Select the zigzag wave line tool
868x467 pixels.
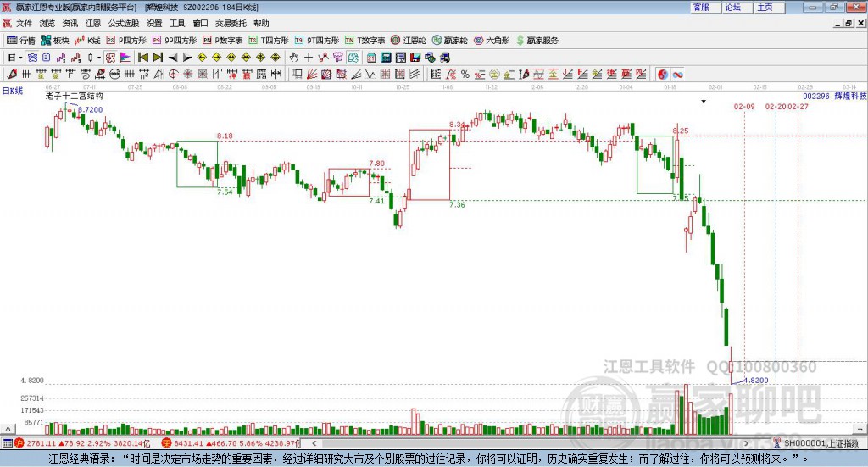(370, 74)
